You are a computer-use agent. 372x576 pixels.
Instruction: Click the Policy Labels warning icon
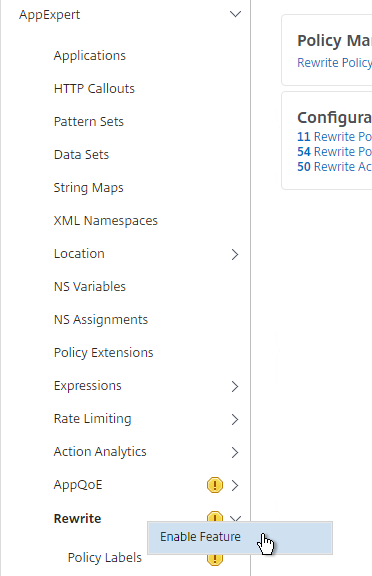[x=215, y=559]
